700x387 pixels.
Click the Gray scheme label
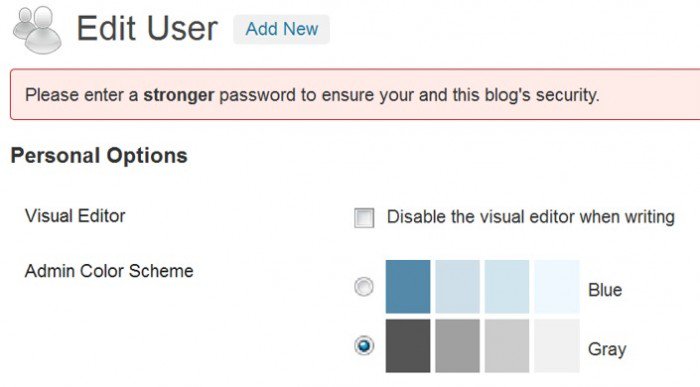(x=607, y=349)
